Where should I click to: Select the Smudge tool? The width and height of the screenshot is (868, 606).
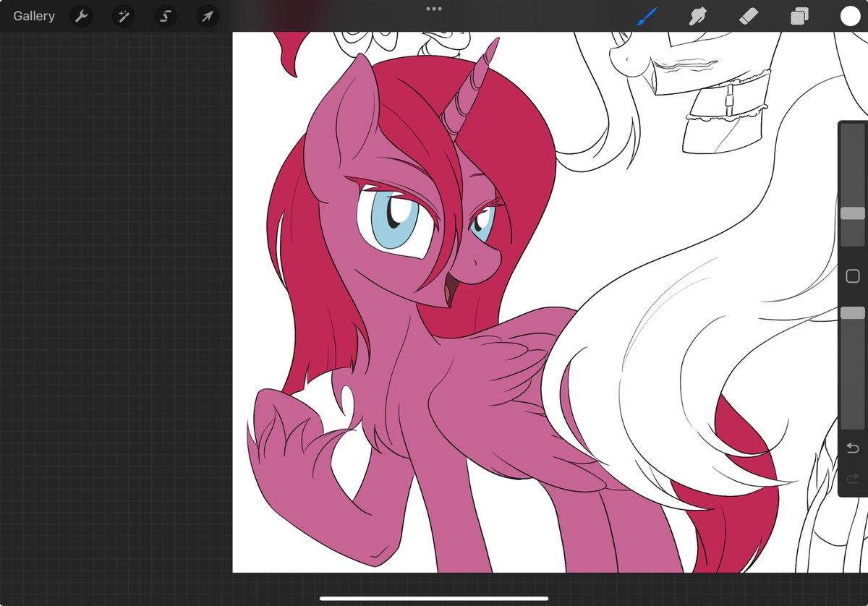point(698,16)
